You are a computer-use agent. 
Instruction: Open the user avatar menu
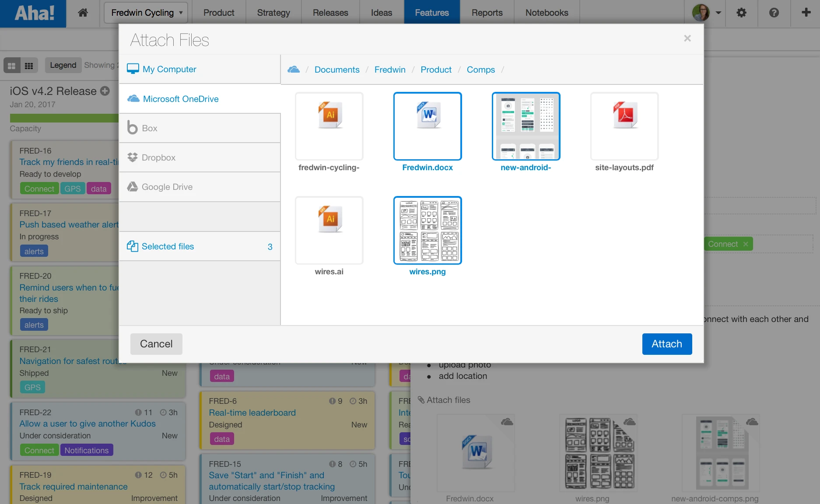(x=706, y=13)
